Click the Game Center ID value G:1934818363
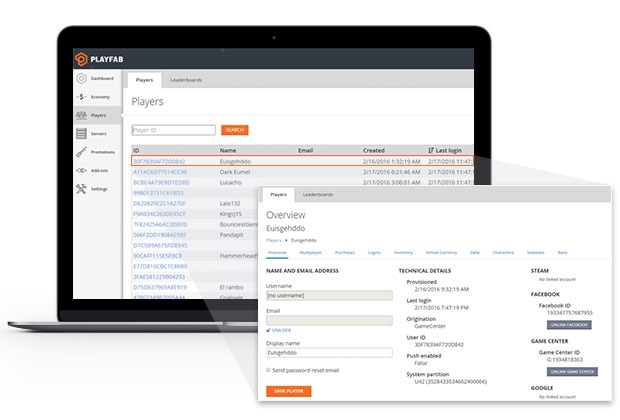620x420 pixels. 565,359
